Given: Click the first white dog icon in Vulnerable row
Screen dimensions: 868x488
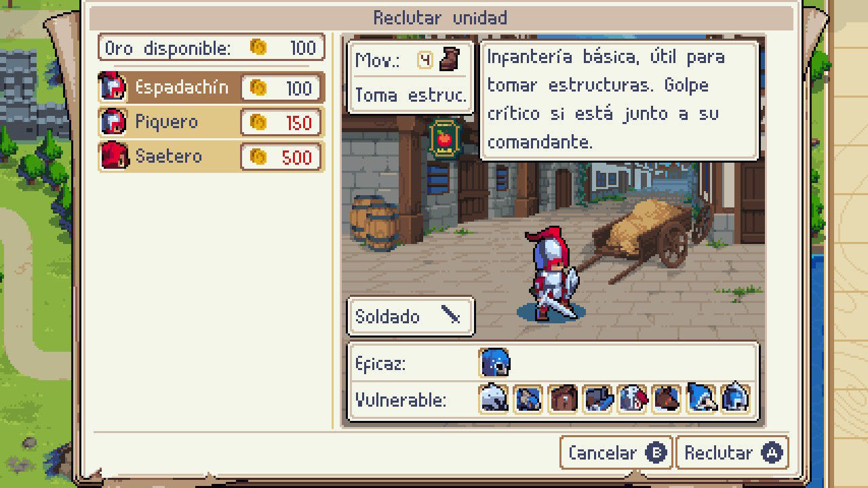Looking at the screenshot, I should tap(494, 399).
